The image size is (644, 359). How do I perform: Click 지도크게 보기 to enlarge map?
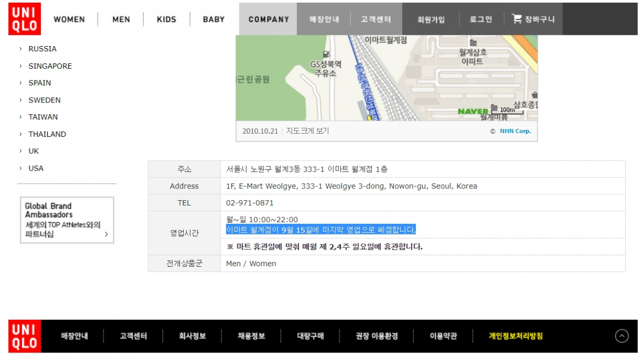click(x=308, y=131)
